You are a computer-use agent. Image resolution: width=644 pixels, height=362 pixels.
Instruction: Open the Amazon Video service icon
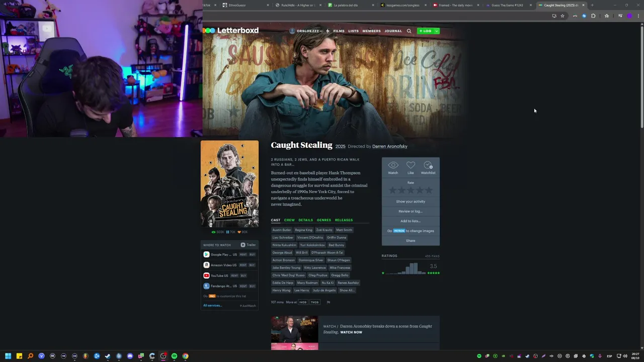206,265
